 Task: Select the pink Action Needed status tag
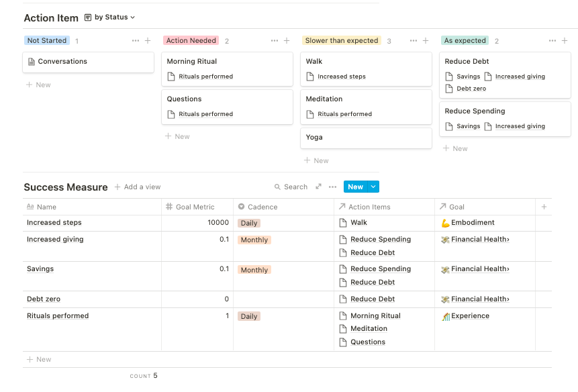pyautogui.click(x=191, y=41)
